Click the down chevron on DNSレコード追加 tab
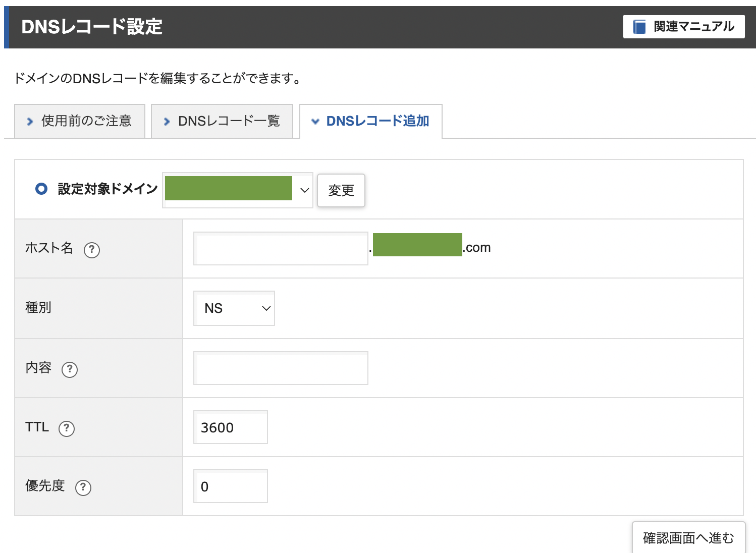 (315, 121)
